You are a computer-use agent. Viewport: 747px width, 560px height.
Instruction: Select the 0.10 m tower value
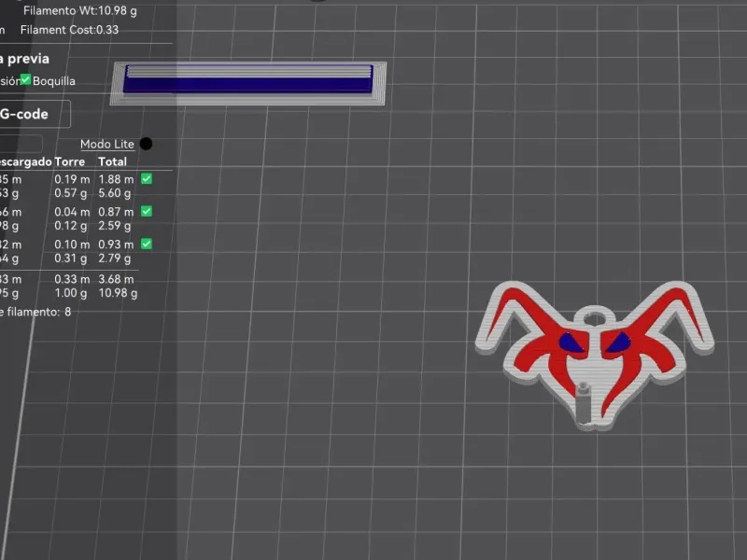click(x=72, y=245)
